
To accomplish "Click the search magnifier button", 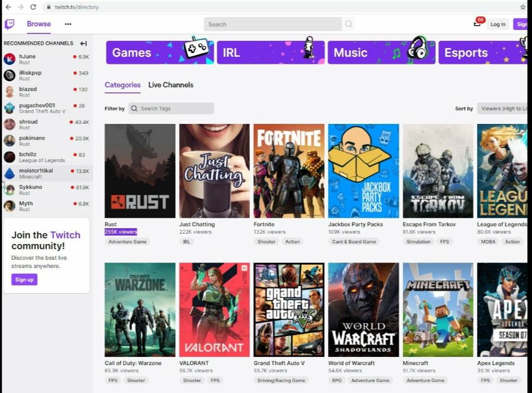I will tap(349, 24).
